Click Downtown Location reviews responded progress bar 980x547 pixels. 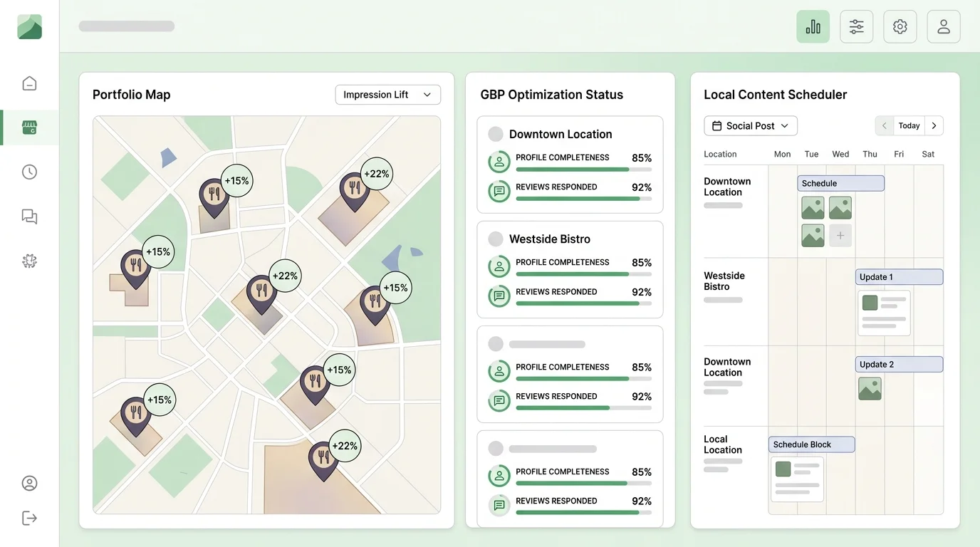click(584, 199)
